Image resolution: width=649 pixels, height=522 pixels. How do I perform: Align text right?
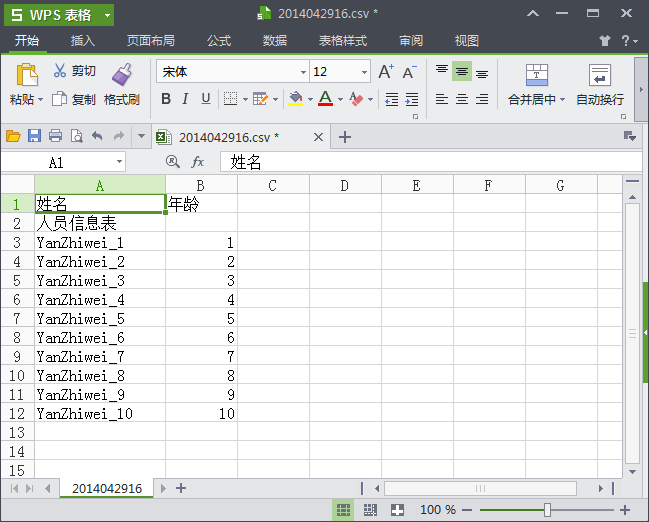click(481, 99)
